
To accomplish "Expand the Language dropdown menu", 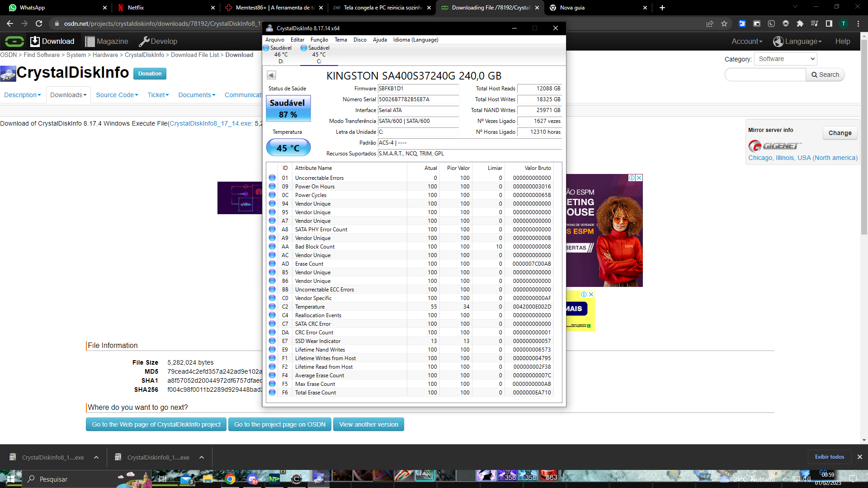I will pyautogui.click(x=797, y=41).
